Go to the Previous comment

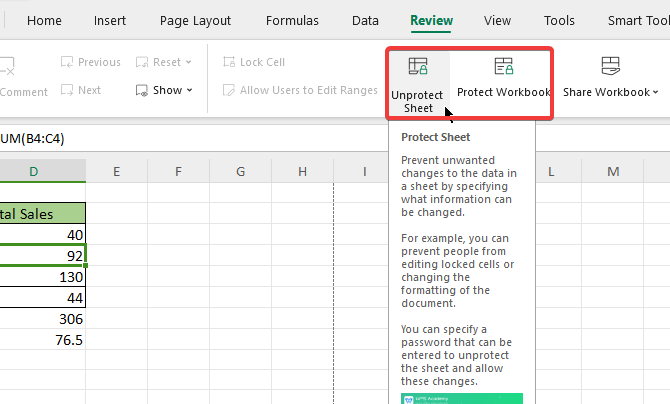coord(68,62)
